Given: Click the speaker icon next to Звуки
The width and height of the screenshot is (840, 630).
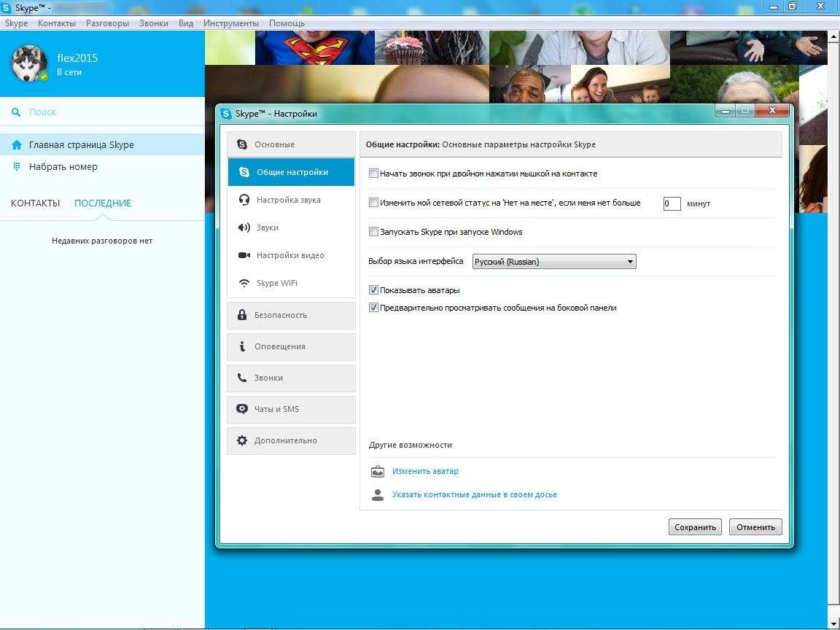Looking at the screenshot, I should pyautogui.click(x=244, y=227).
